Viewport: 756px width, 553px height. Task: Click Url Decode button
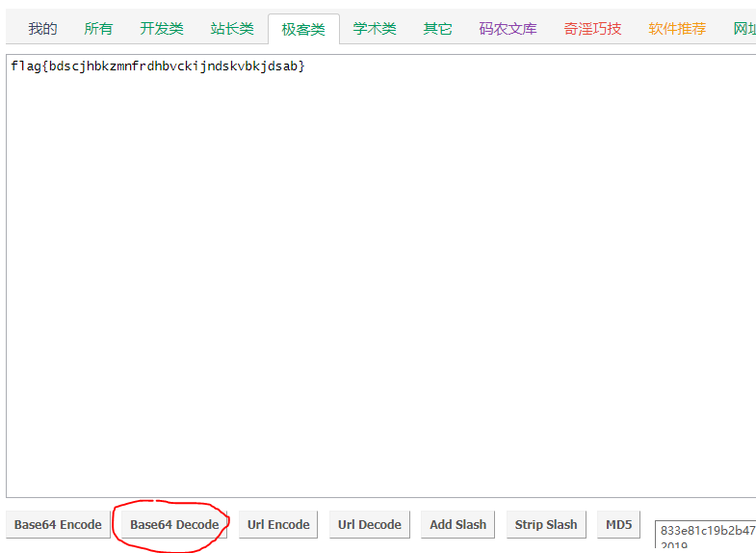click(369, 524)
